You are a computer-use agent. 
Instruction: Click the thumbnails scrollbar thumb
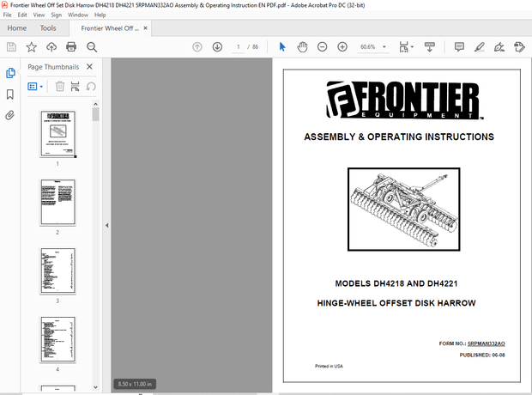click(x=96, y=114)
